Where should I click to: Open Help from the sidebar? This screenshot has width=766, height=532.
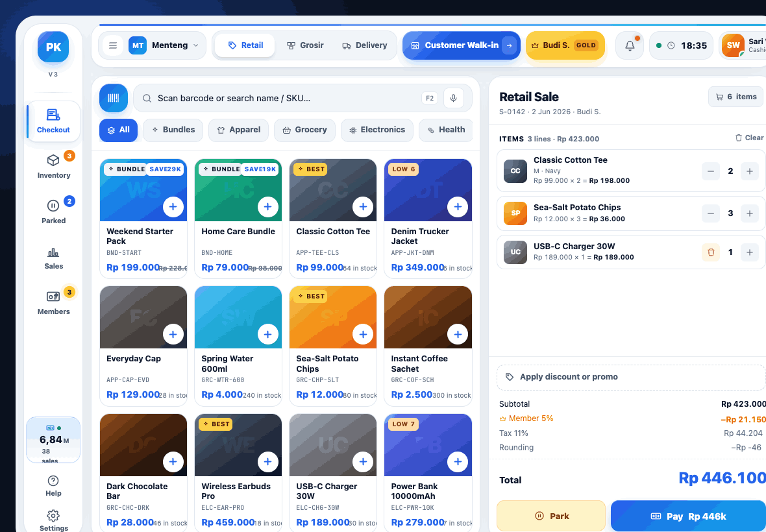point(53,486)
